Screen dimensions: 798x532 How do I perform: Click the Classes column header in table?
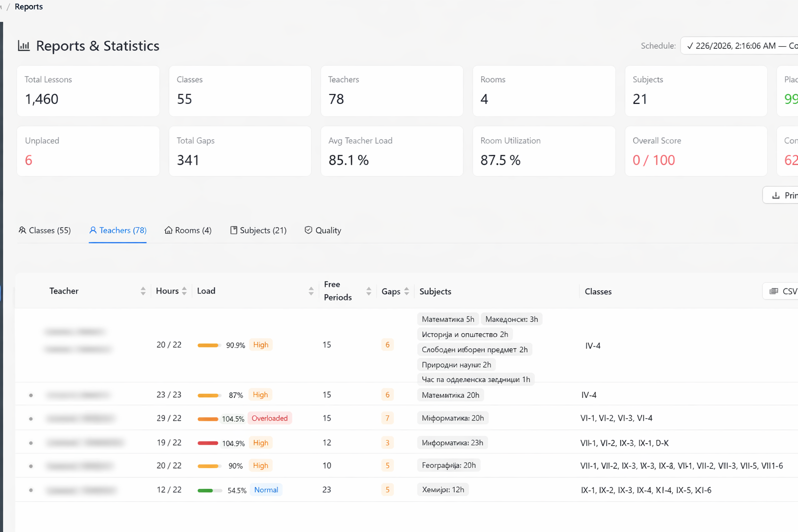click(598, 291)
